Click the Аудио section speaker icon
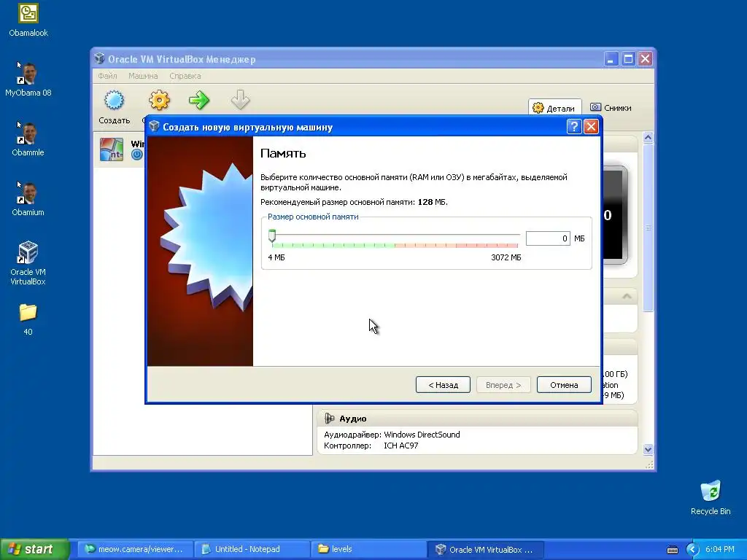747x560 pixels. click(329, 418)
